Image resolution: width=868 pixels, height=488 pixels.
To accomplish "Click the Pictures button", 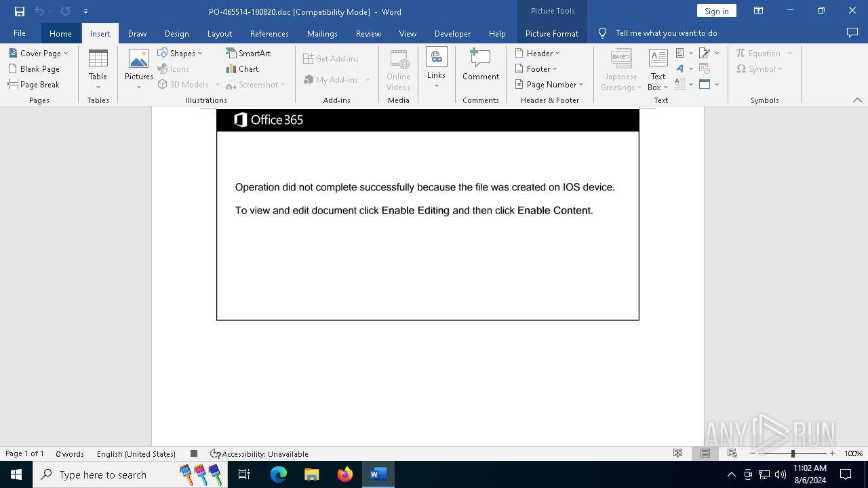I will (138, 69).
